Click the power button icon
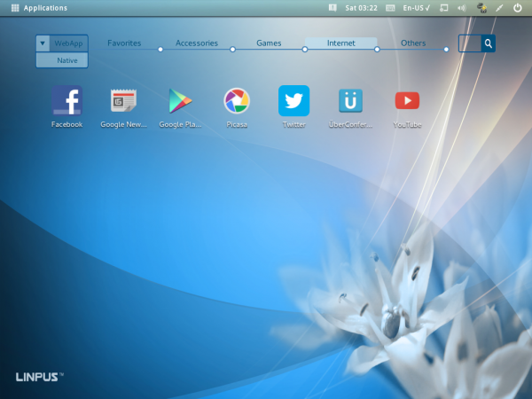Viewport: 532px width, 399px height. [x=518, y=8]
